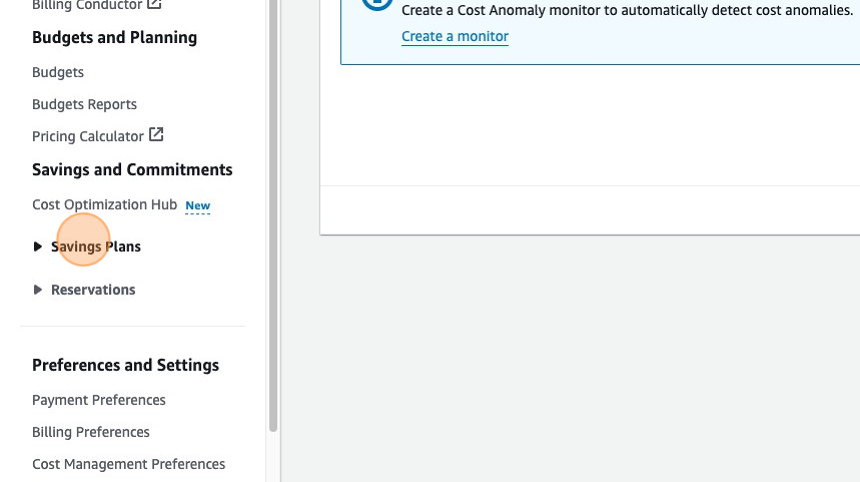Expand the Reservations disclosure triangle
Image resolution: width=860 pixels, height=482 pixels.
click(x=38, y=290)
